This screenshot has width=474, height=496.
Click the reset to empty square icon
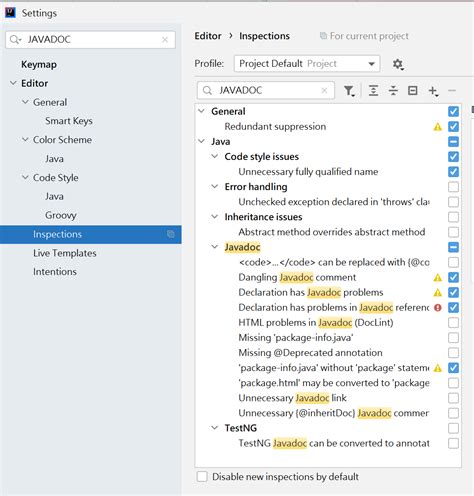(413, 91)
